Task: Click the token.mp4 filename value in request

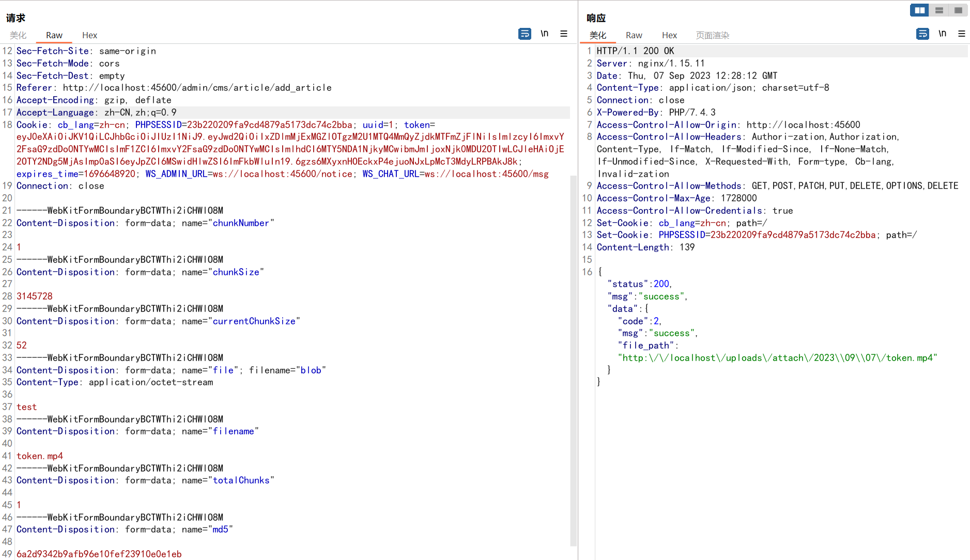Action: coord(40,456)
